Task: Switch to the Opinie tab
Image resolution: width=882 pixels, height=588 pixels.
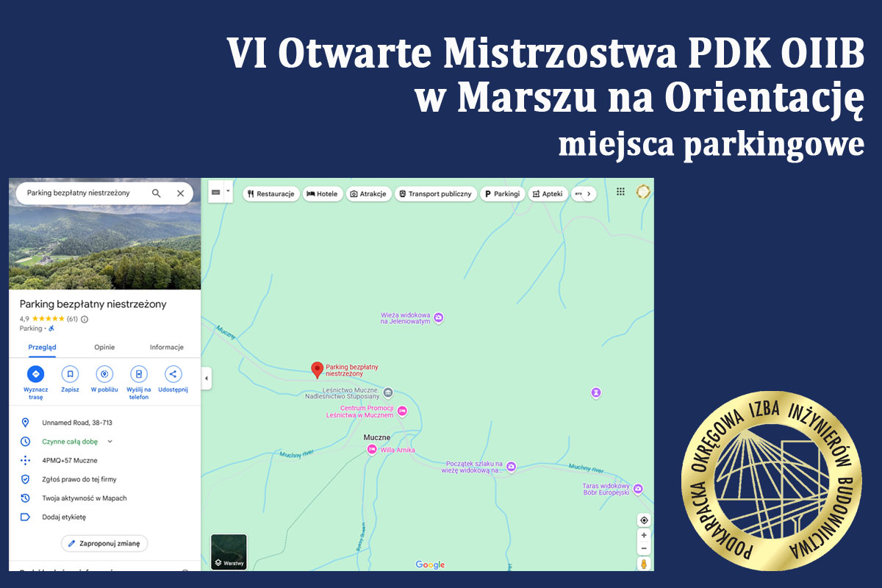Action: pos(104,347)
